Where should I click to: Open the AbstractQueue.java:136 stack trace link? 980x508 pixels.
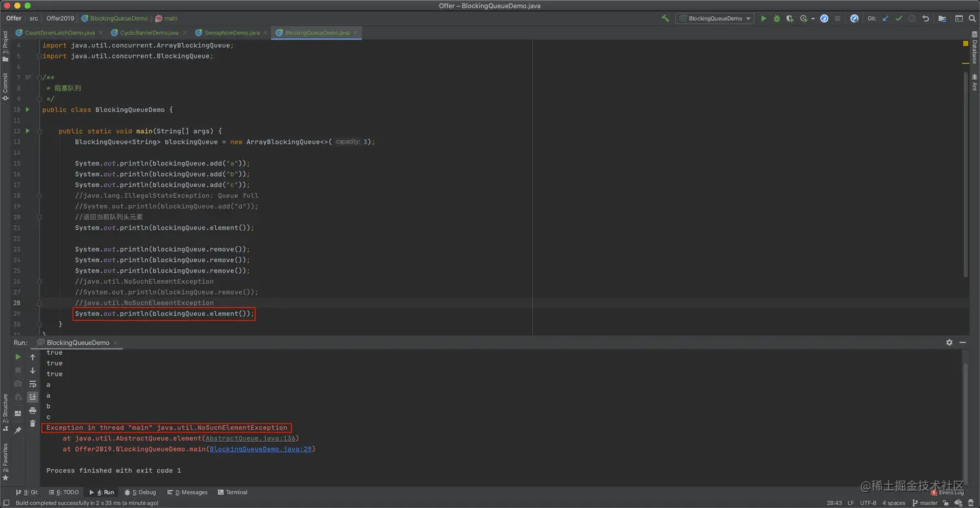click(x=250, y=439)
